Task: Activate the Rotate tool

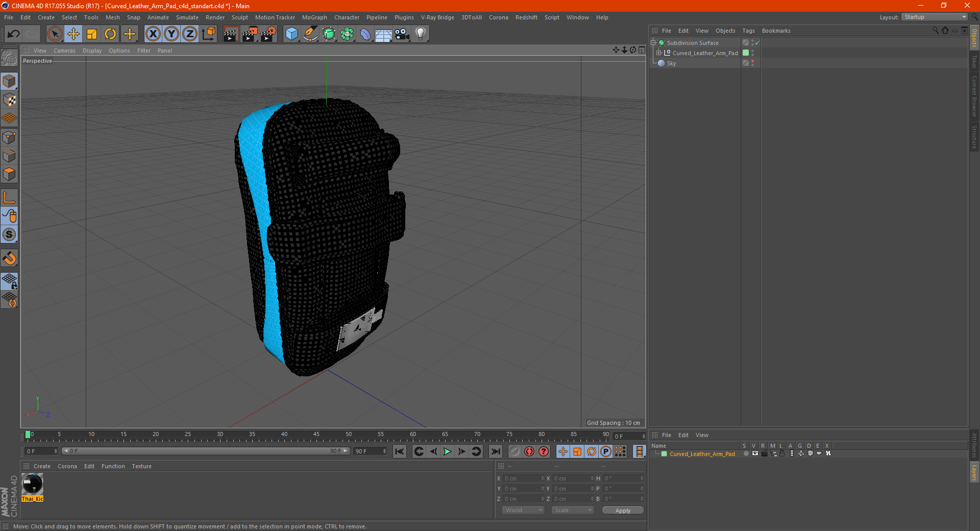Action: click(110, 34)
